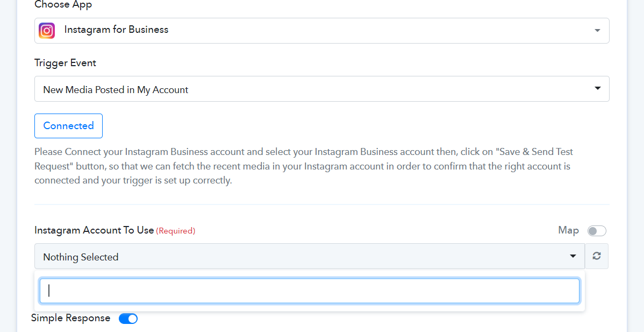Viewport: 644px width, 332px height.
Task: Open the Nothing Selected dropdown caret
Action: (x=573, y=256)
